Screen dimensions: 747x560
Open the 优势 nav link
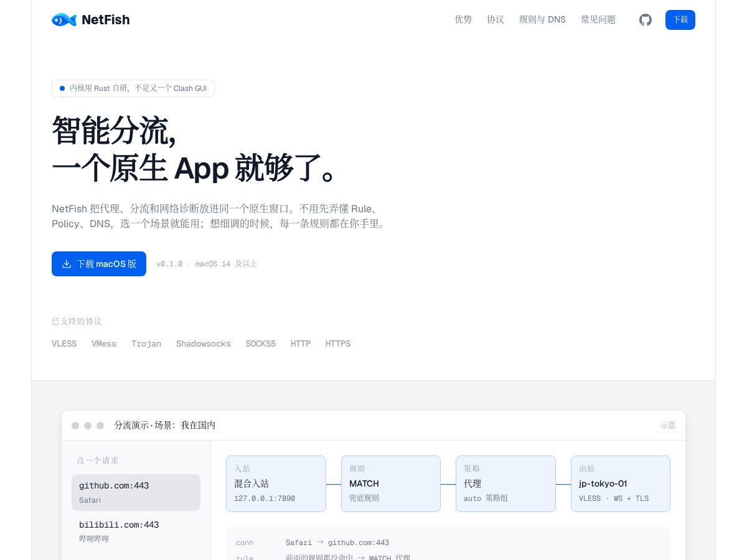(x=463, y=19)
